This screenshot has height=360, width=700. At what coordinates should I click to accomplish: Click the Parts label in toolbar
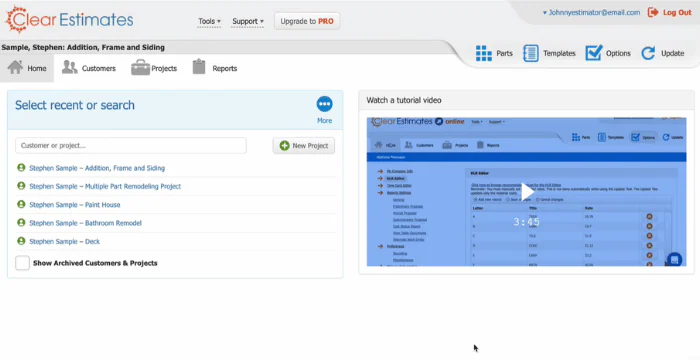point(504,53)
